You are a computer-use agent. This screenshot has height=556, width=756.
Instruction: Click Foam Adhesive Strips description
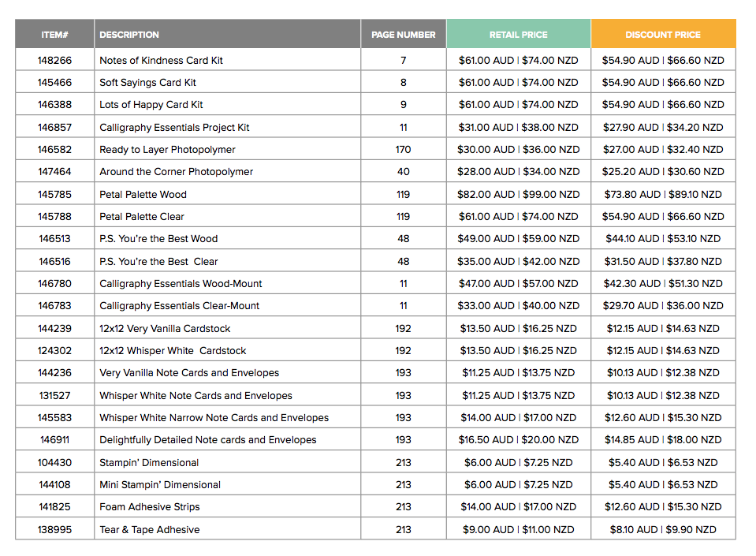click(150, 507)
